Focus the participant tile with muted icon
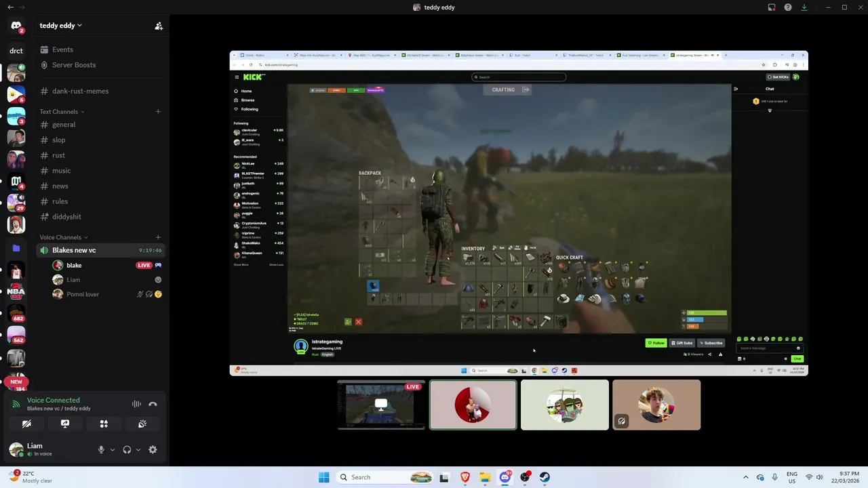The image size is (868, 488). [656, 405]
